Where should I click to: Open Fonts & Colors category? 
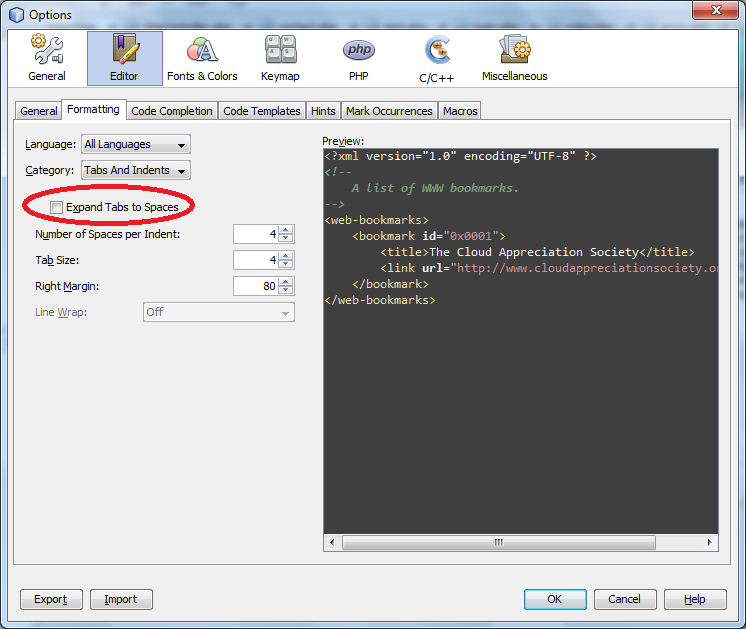[x=202, y=58]
